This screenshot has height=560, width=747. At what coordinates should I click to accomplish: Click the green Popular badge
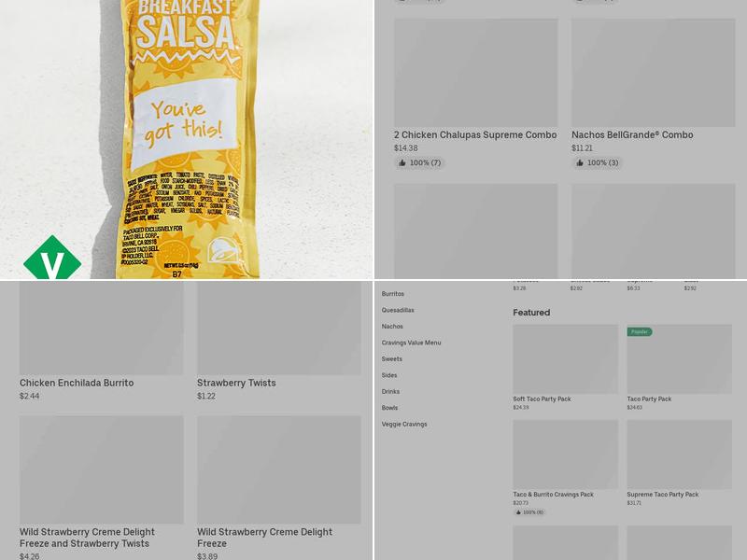[x=640, y=332]
